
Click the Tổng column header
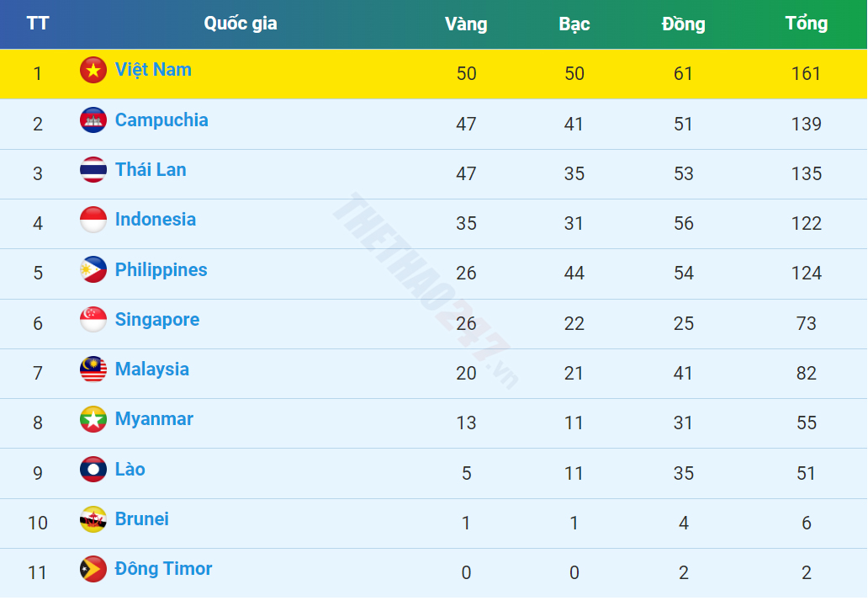[x=807, y=24]
